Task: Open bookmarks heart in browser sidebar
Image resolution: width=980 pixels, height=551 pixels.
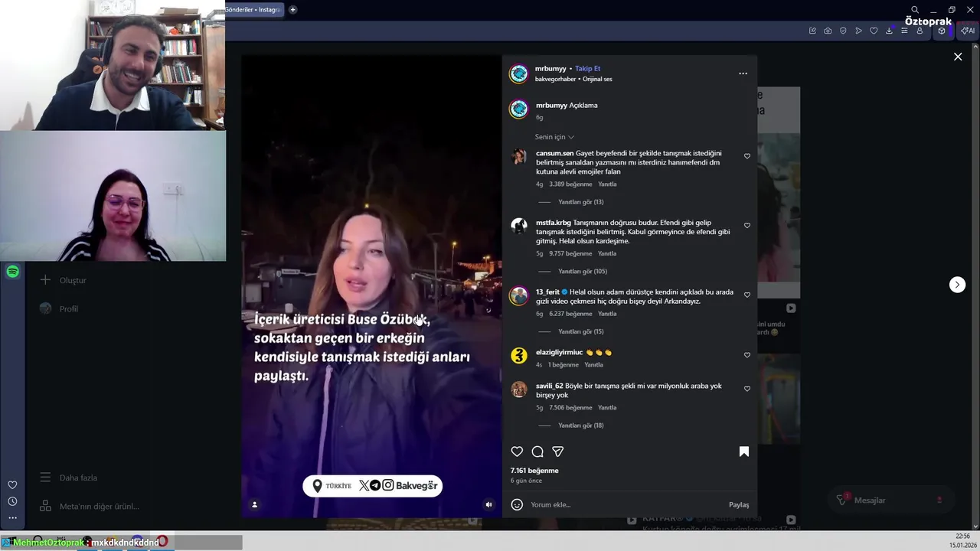Action: tap(12, 484)
